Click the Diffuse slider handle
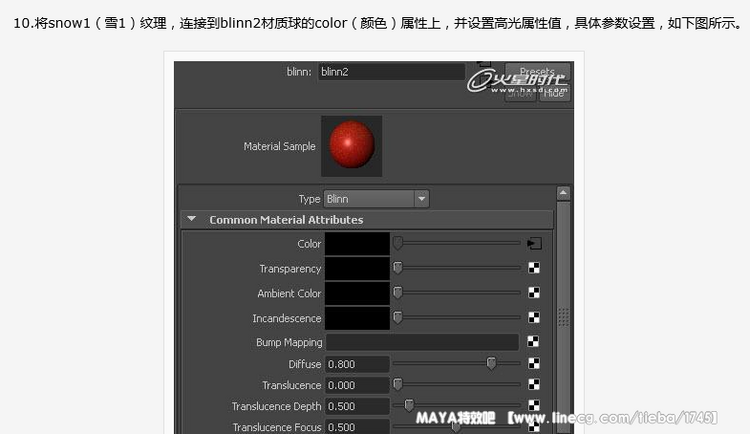Screen dimensions: 750x434 click(x=491, y=364)
